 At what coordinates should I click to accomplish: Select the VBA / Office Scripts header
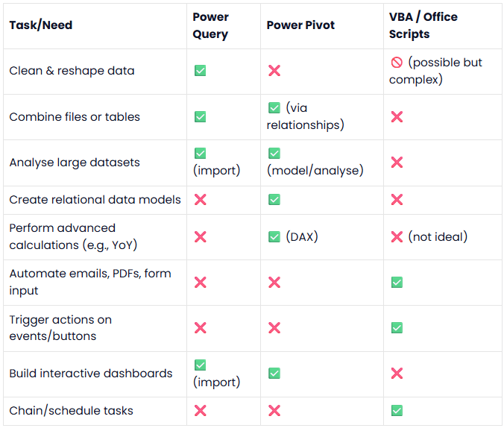(x=423, y=25)
